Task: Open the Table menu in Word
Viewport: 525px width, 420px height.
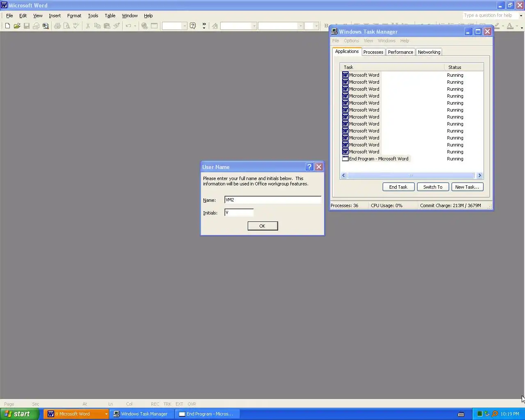Action: coord(110,16)
